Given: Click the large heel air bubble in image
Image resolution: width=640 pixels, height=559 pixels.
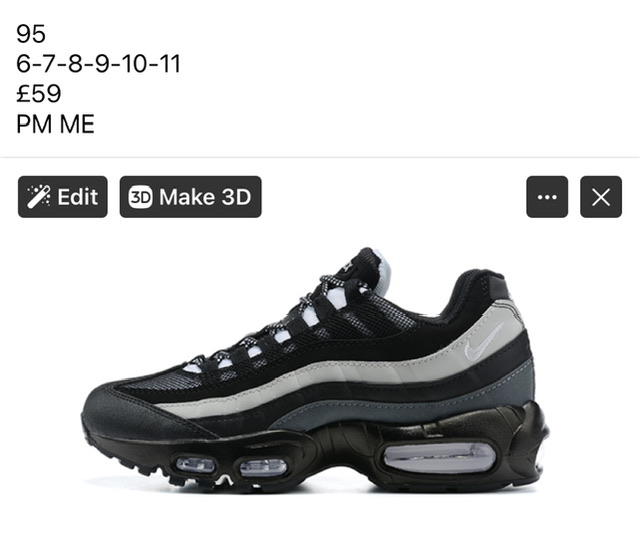Looking at the screenshot, I should (439, 457).
